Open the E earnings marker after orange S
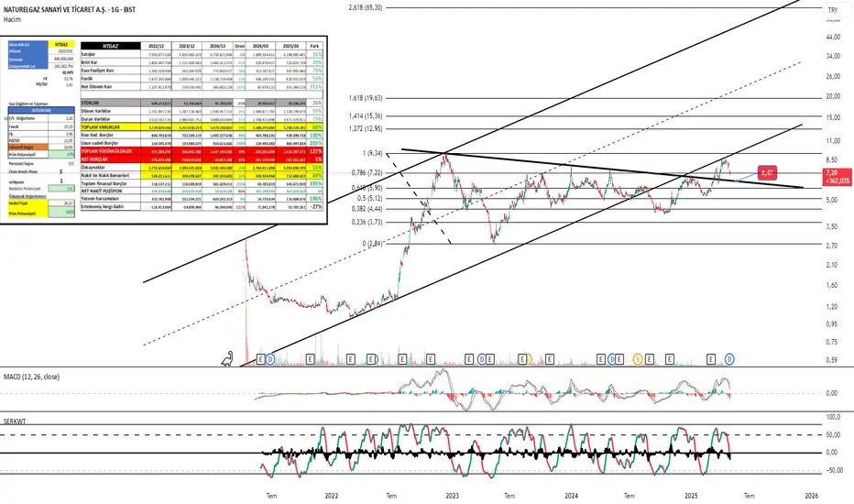Image resolution: width=854 pixels, height=504 pixels. [650, 359]
